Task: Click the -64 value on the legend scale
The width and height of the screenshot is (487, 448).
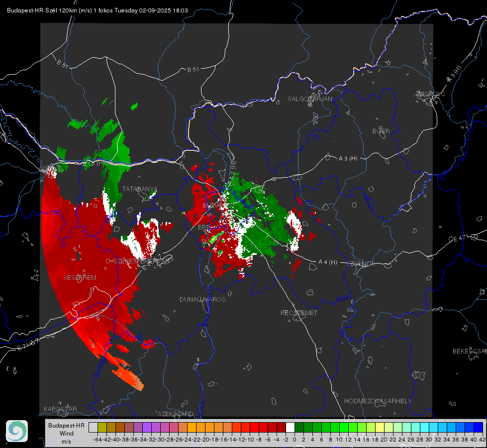Action: tap(97, 440)
